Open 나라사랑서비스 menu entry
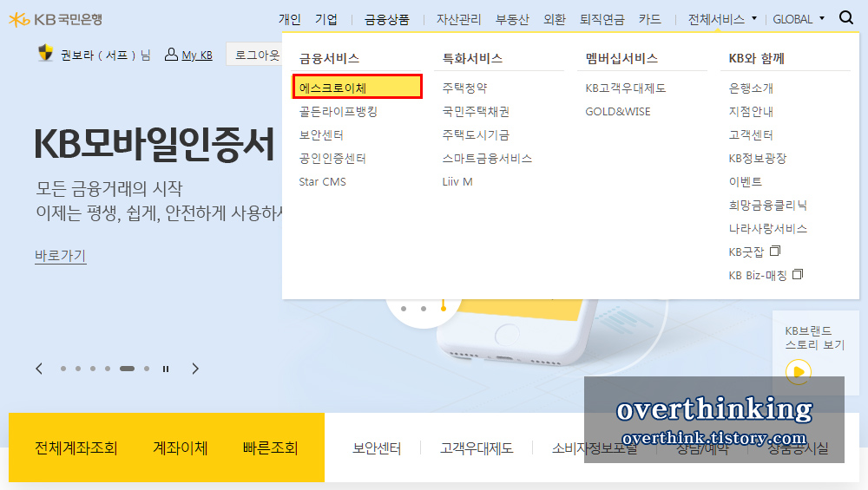This screenshot has width=868, height=490. click(768, 228)
